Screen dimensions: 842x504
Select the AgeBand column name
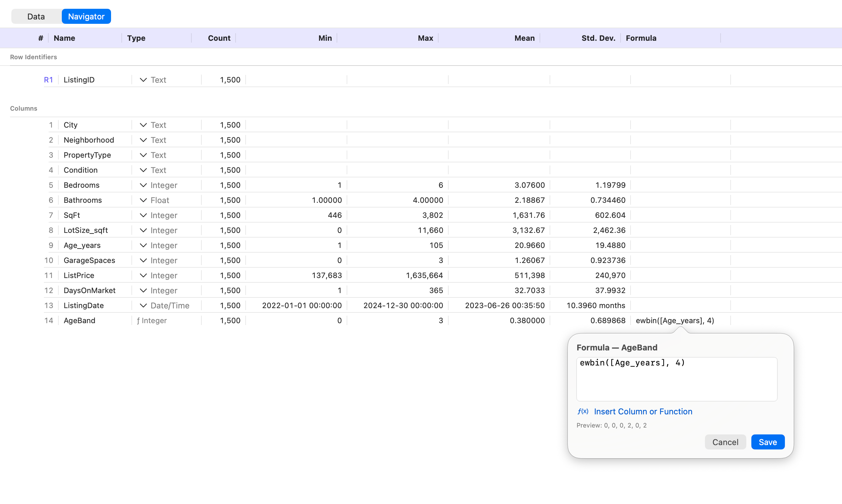pos(79,321)
